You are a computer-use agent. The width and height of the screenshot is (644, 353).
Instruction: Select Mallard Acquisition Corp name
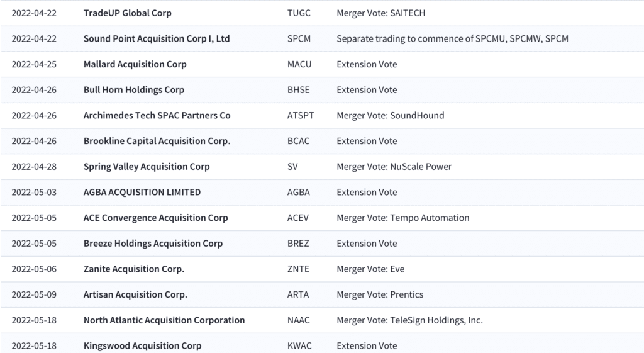click(135, 65)
